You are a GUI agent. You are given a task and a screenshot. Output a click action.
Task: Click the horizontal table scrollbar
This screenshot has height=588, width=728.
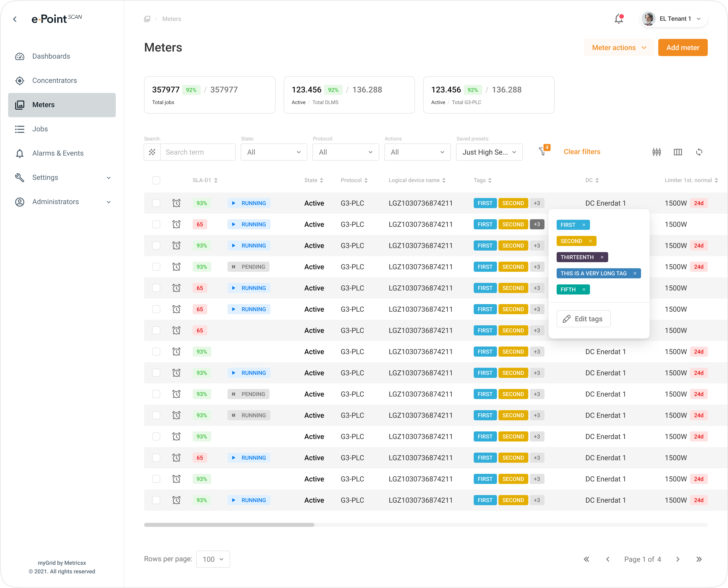[229, 525]
